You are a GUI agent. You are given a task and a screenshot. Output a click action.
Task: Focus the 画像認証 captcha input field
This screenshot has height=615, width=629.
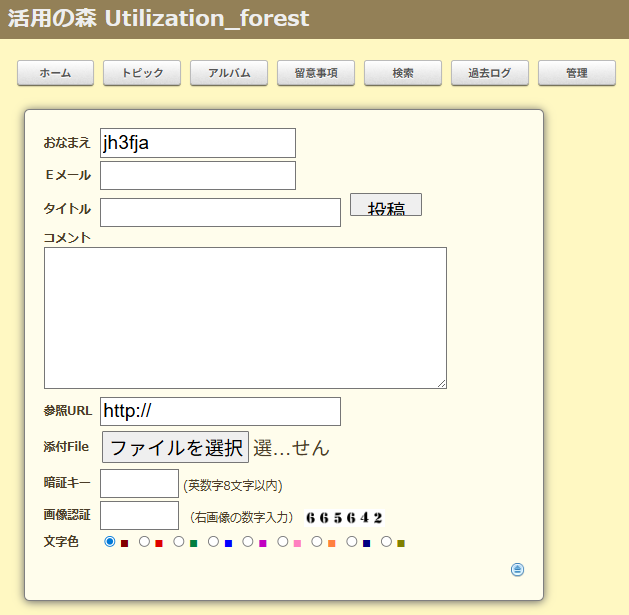coord(139,516)
